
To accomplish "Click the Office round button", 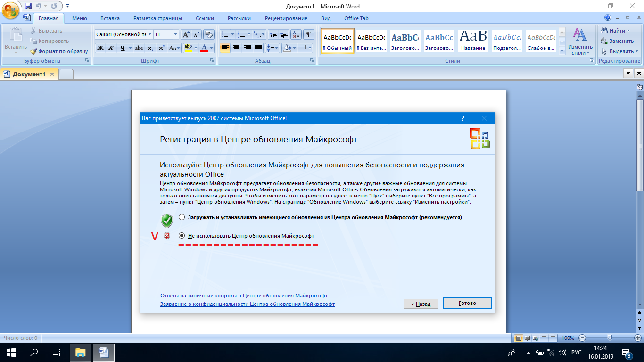I will coord(10,11).
